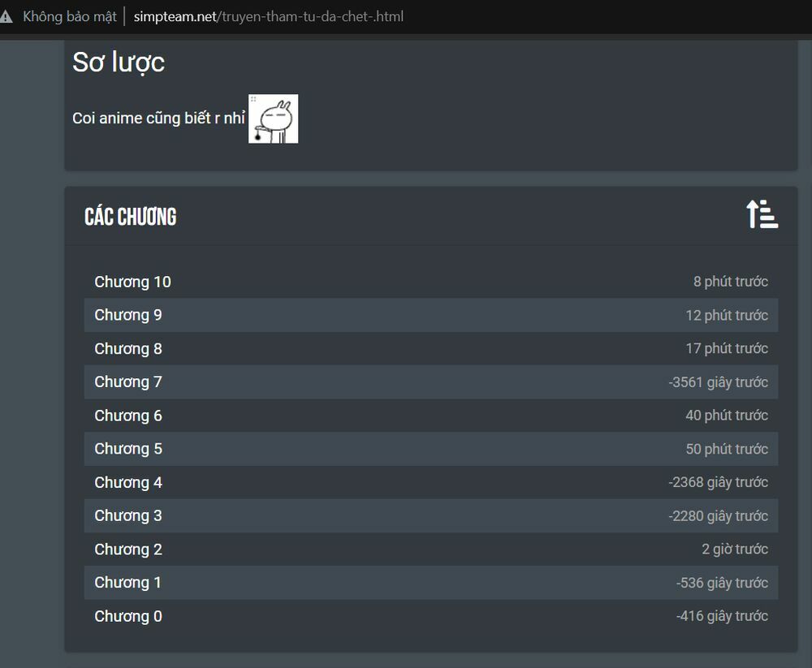Open Chương 4 chapter link
Screen dimensions: 812x668
click(x=128, y=482)
